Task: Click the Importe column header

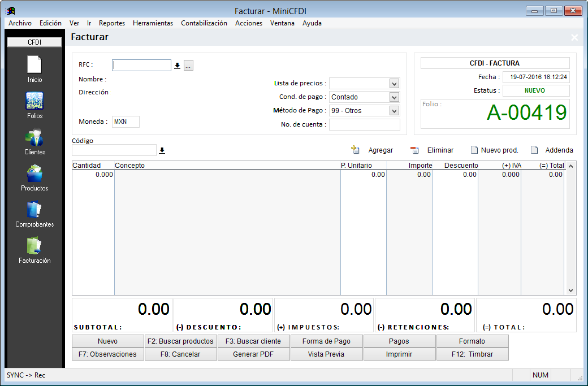Action: tap(409, 166)
